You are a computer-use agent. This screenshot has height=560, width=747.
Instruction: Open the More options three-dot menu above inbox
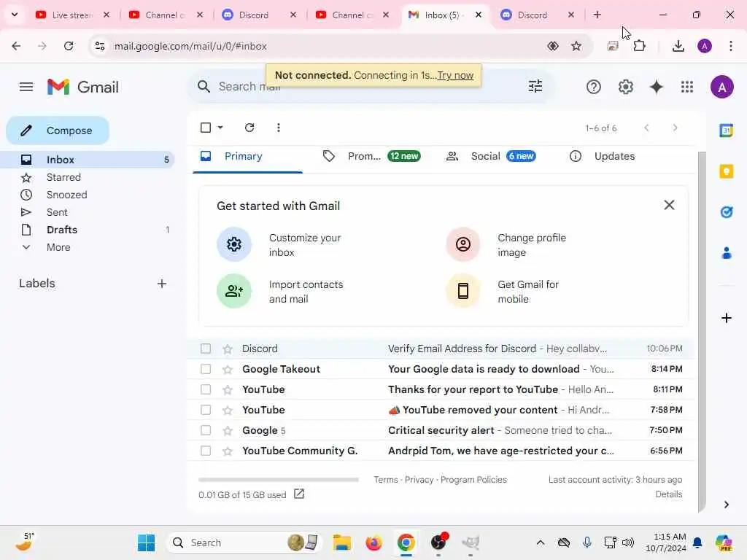[x=278, y=127]
